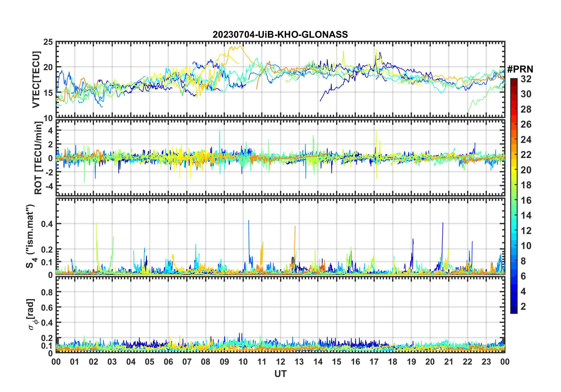Viewport: 561px width, 392px height.
Task: Click S4 axis tick label 0.4
Action: (47, 224)
